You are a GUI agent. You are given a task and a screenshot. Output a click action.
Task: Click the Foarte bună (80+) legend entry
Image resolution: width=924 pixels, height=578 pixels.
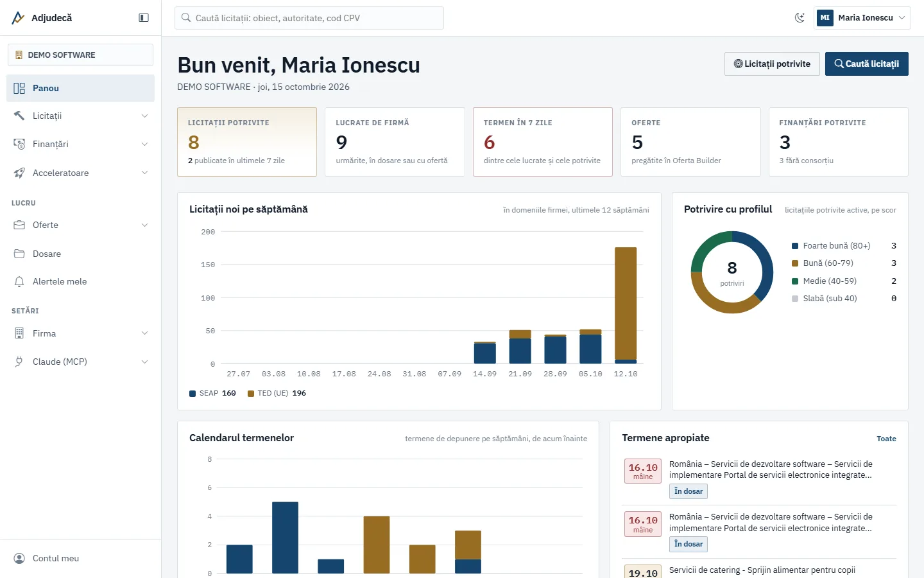coord(844,246)
